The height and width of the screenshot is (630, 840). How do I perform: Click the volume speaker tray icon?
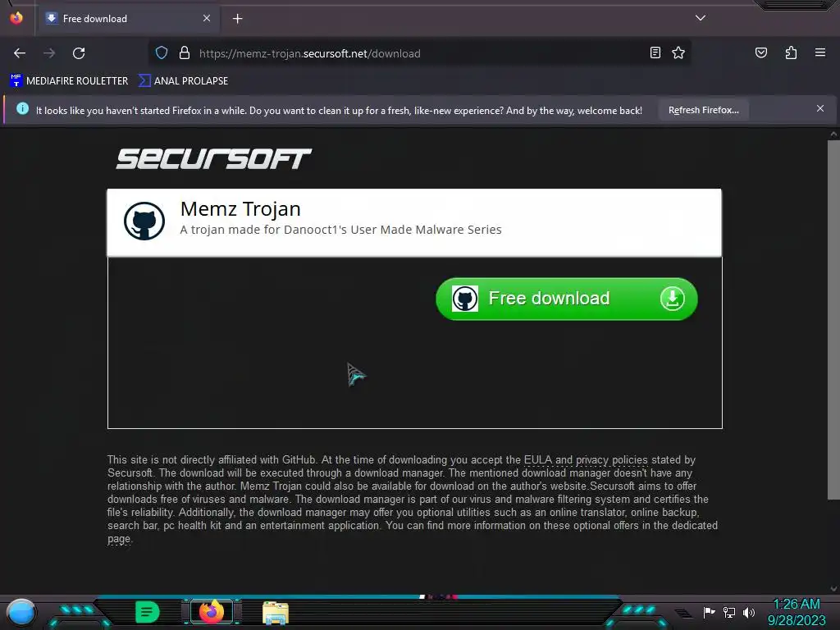(x=748, y=612)
